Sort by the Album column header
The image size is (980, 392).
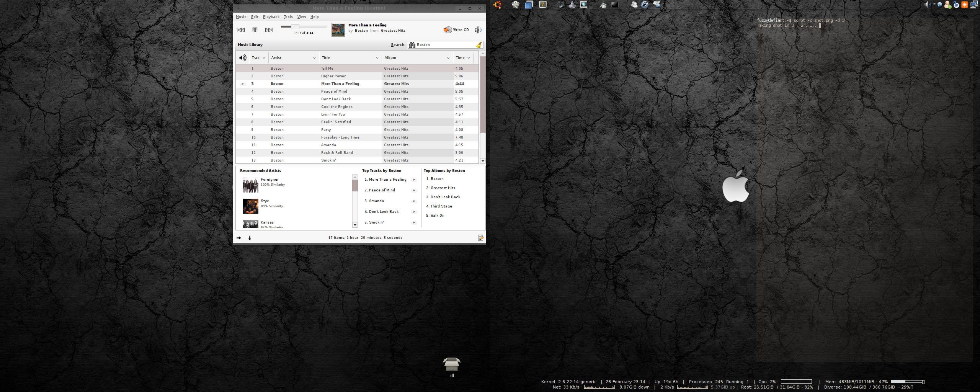coord(417,58)
